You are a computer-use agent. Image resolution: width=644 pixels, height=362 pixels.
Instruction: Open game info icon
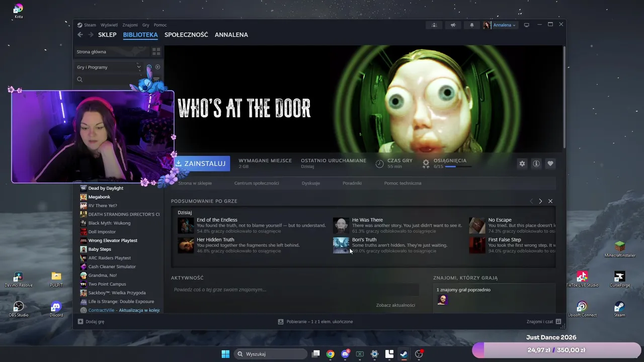536,163
